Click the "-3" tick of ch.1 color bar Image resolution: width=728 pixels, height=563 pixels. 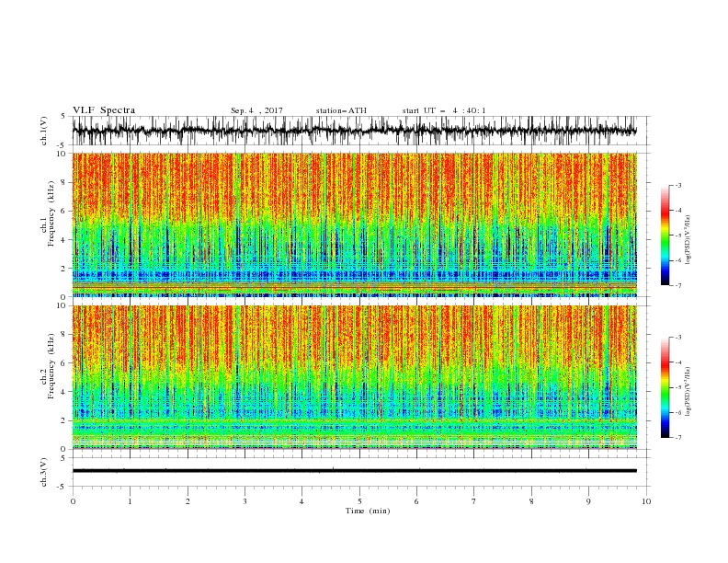(x=677, y=185)
